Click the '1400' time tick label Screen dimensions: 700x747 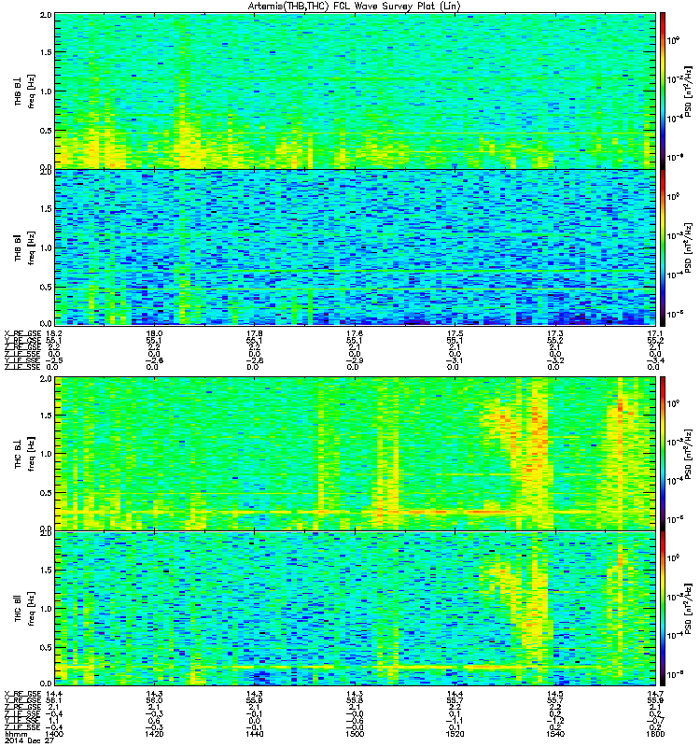pyautogui.click(x=54, y=734)
